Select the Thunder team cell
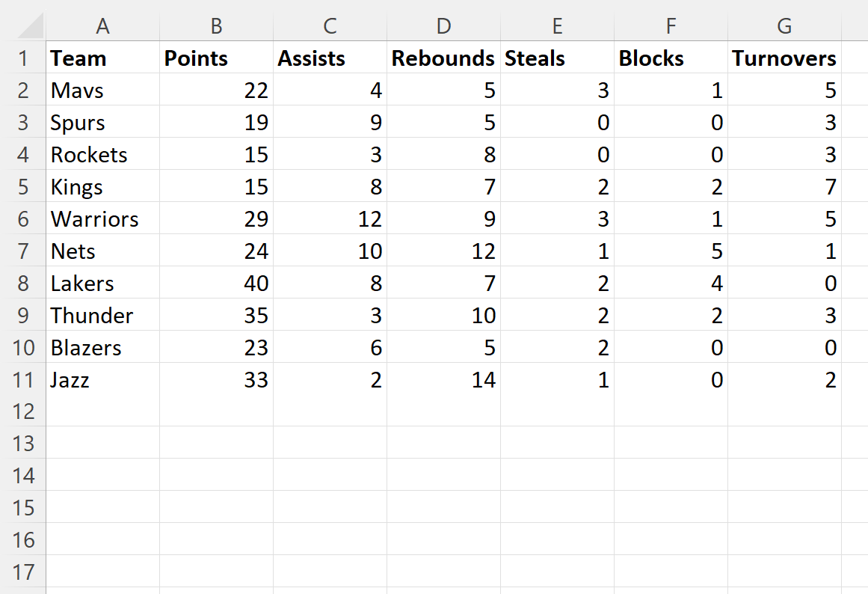 (102, 315)
